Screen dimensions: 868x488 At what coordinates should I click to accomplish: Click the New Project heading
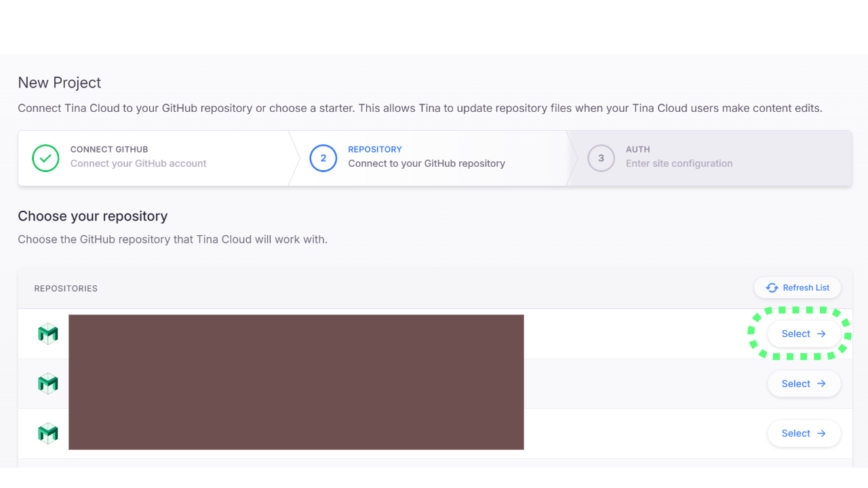point(60,83)
